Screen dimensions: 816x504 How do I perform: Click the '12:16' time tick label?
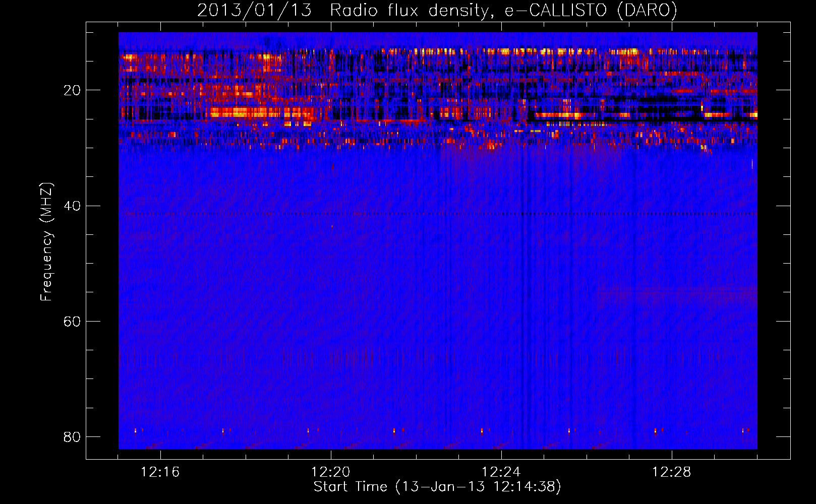tap(160, 472)
